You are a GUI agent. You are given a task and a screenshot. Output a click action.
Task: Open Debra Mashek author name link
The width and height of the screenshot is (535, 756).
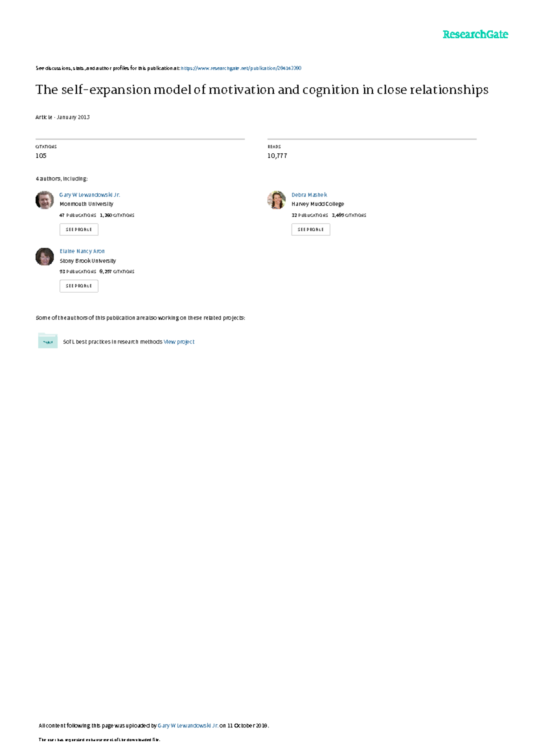309,195
